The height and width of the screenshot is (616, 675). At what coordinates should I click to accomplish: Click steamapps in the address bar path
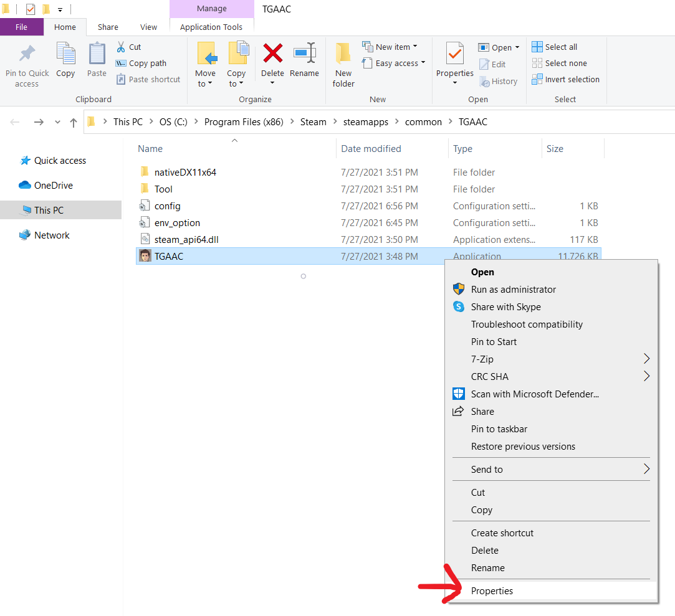(x=365, y=122)
